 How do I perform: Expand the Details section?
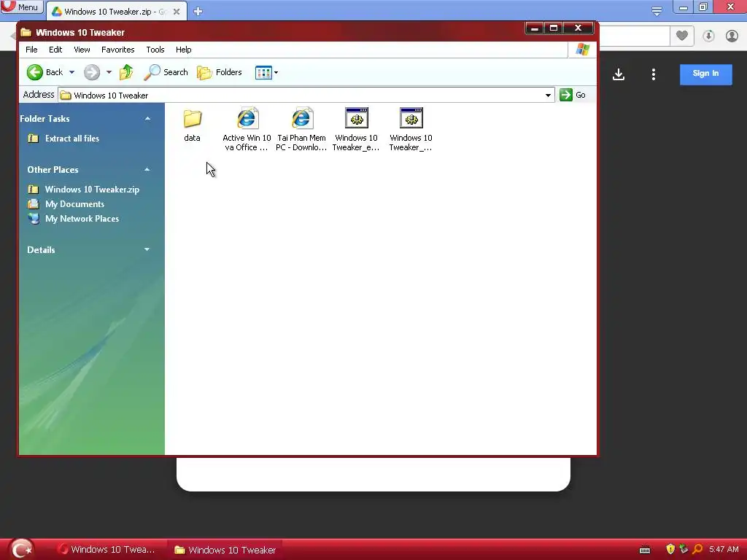pyautogui.click(x=147, y=249)
